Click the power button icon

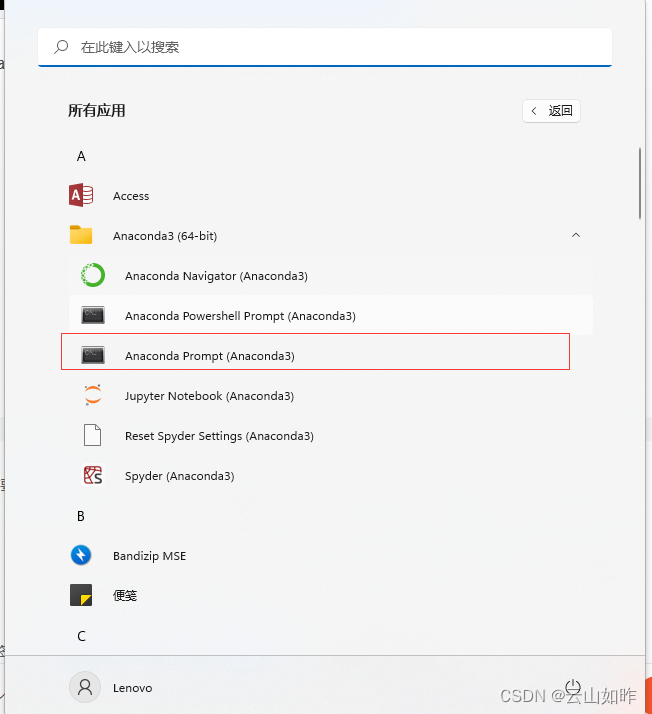573,687
